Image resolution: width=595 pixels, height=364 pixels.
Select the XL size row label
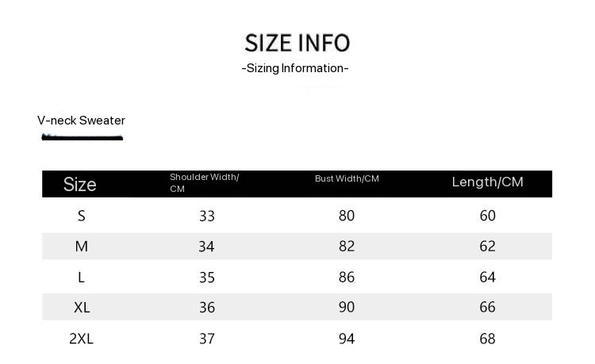(x=81, y=308)
